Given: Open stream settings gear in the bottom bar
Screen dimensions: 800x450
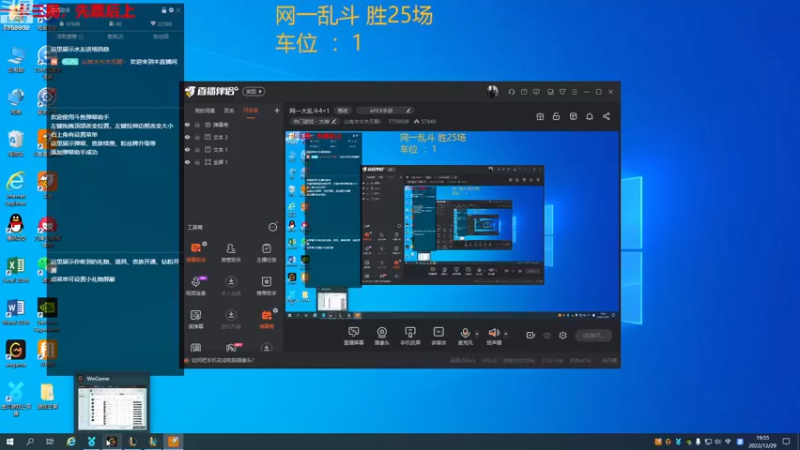Looking at the screenshot, I should click(x=563, y=335).
